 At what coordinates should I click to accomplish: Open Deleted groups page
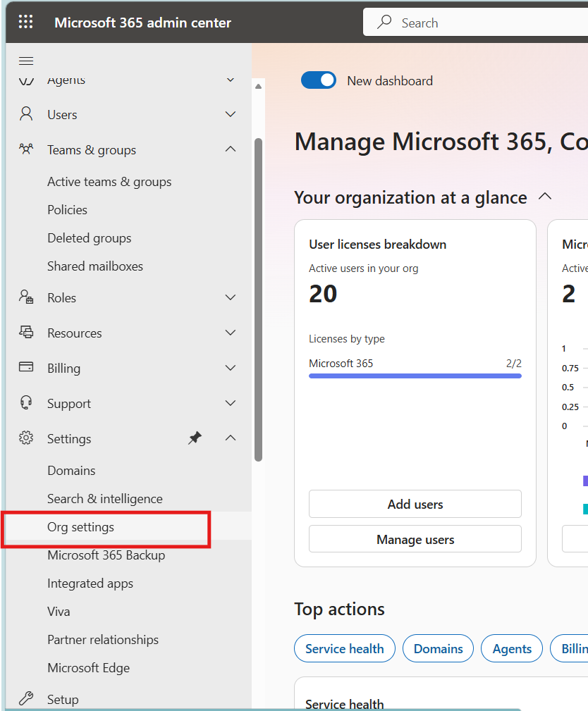pyautogui.click(x=90, y=238)
